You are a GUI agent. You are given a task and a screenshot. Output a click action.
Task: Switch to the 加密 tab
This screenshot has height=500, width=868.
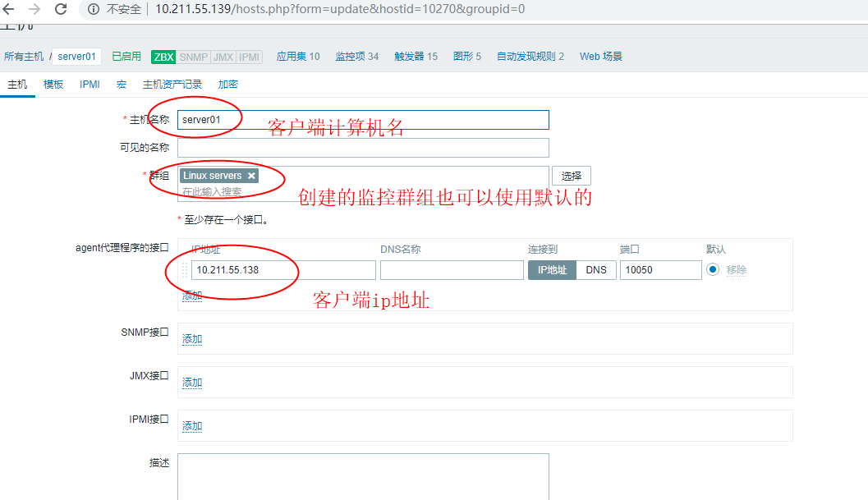[x=228, y=85]
